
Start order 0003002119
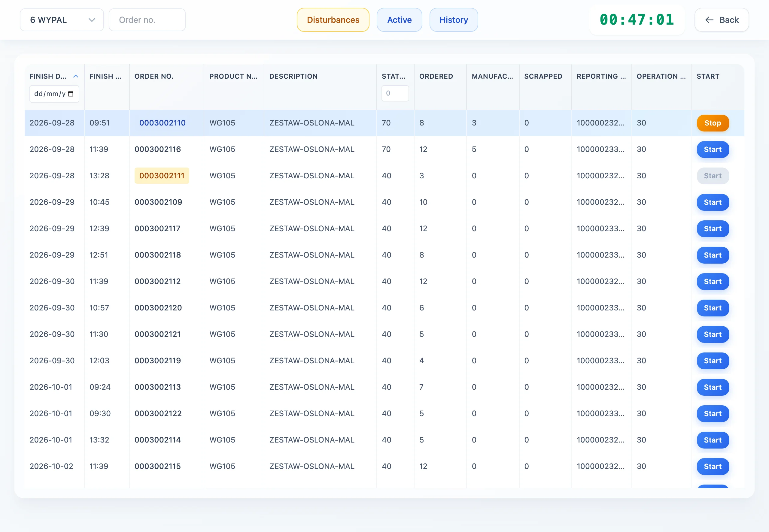click(713, 361)
